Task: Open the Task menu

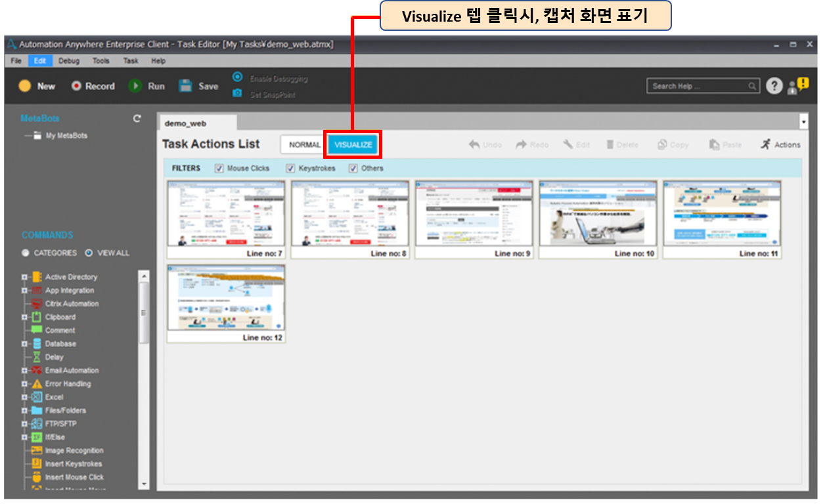Action: (x=131, y=61)
